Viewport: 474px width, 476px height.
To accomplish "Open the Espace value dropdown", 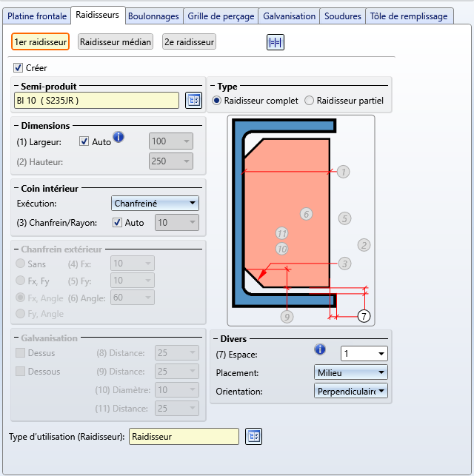I will coord(364,354).
